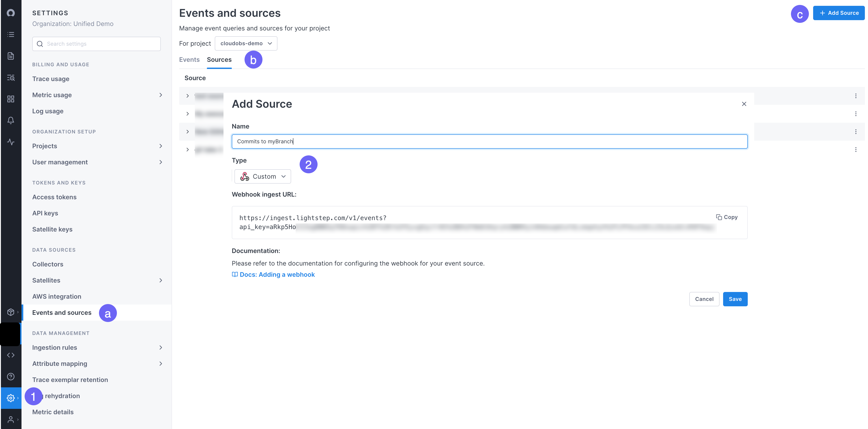Open the dashboards grid icon in the sidebar
This screenshot has height=429, width=868.
tap(11, 99)
